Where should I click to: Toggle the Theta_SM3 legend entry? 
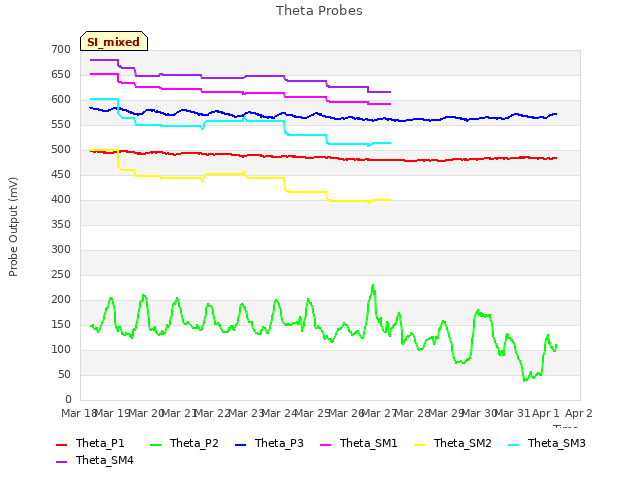pyautogui.click(x=547, y=443)
